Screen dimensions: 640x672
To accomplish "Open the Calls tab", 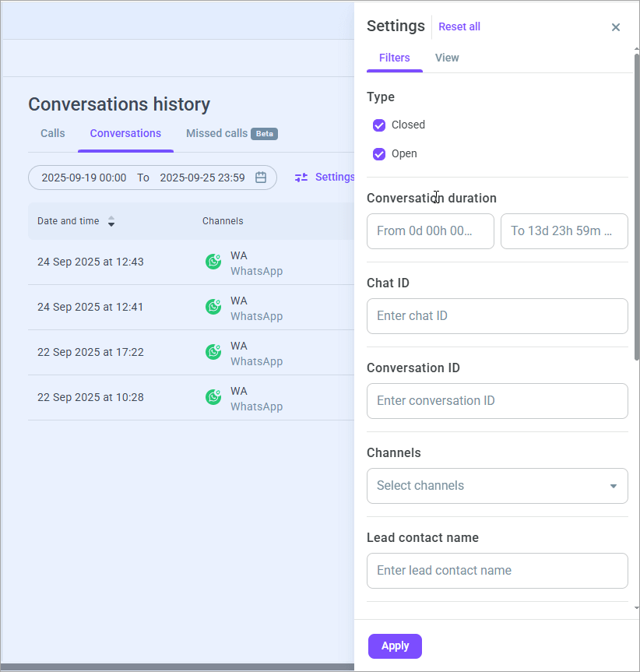I will (53, 133).
